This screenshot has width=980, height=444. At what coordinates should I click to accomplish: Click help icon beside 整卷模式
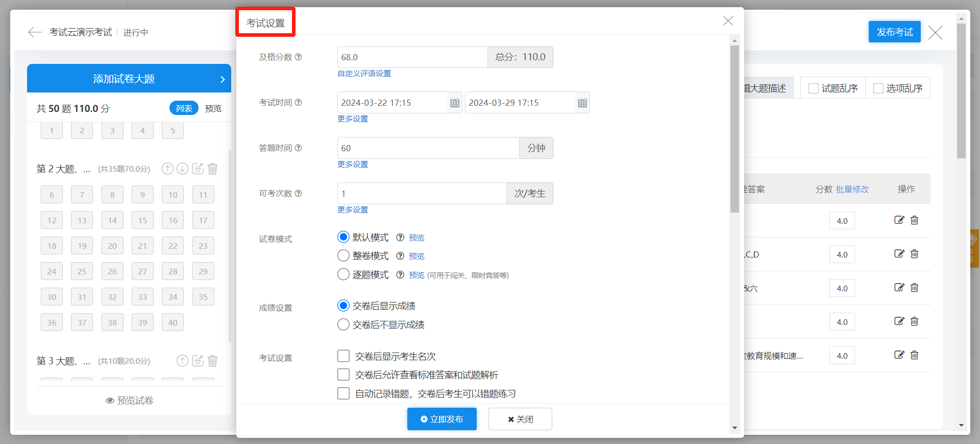pyautogui.click(x=400, y=256)
